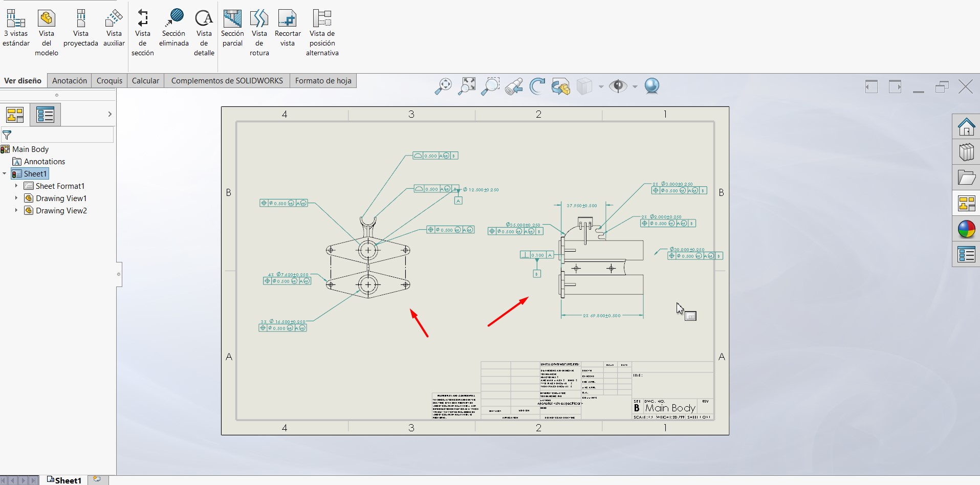Select the Vista de rotura tool
The width and height of the screenshot is (980, 485).
pyautogui.click(x=259, y=33)
